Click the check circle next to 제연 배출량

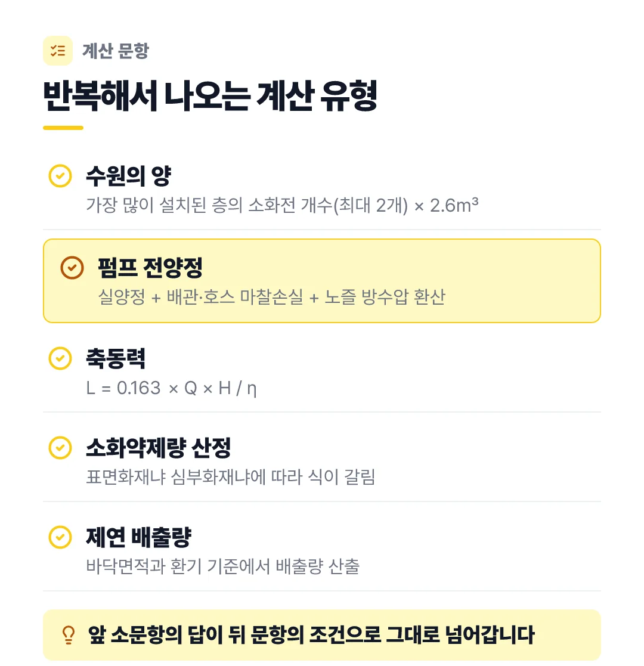(x=60, y=537)
